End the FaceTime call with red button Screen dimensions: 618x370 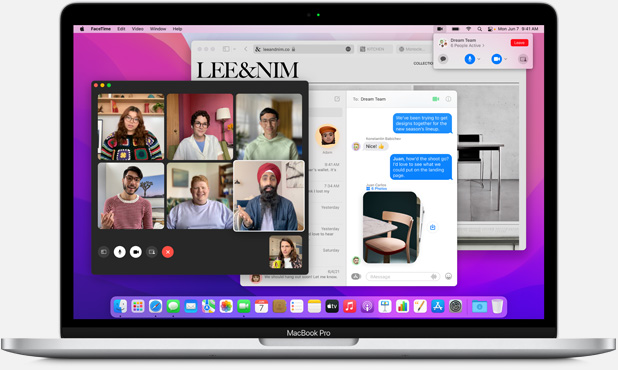pyautogui.click(x=168, y=252)
